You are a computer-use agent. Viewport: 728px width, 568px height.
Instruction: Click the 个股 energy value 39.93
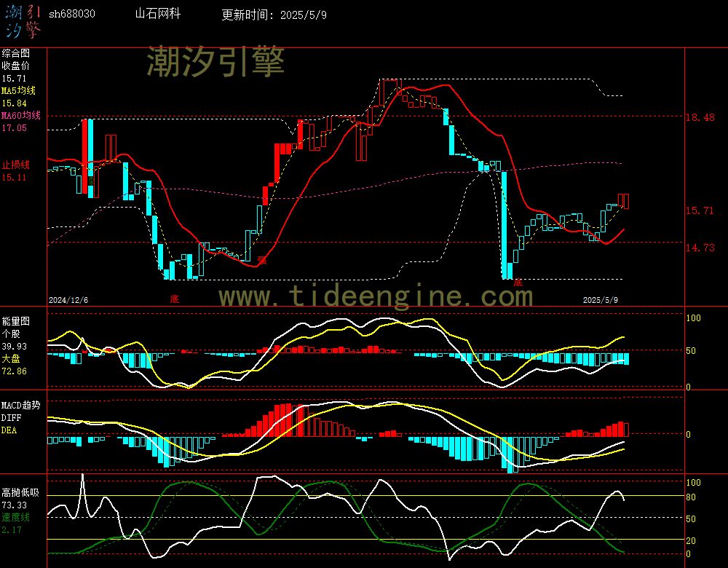[14, 347]
